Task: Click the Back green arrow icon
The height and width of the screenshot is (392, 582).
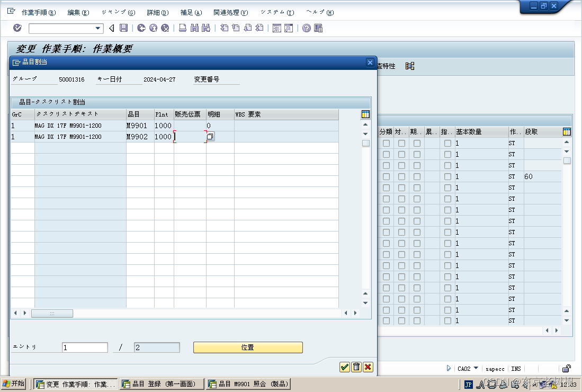Action: 142,28
